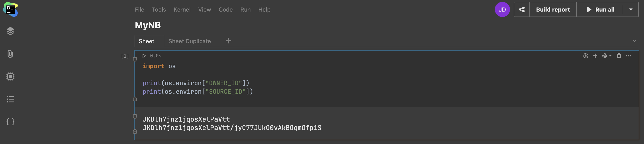644x144 pixels.
Task: Collapse the notebook header with the chevron
Action: [634, 41]
